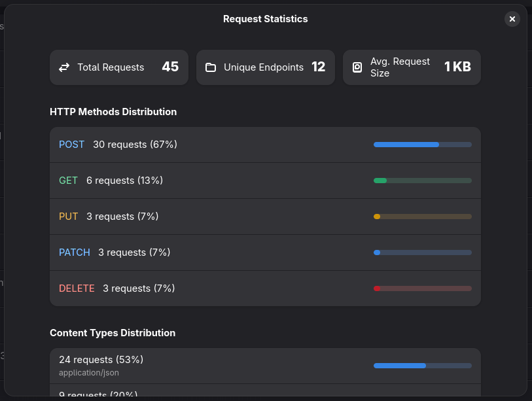Select the PATCH method label
This screenshot has width=532, height=401.
tap(75, 253)
